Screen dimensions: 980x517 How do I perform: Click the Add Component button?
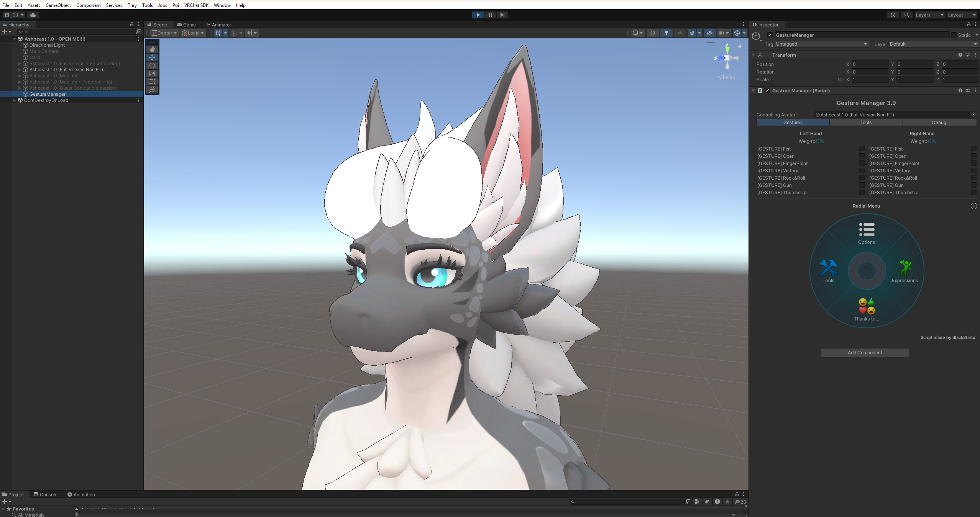tap(865, 353)
